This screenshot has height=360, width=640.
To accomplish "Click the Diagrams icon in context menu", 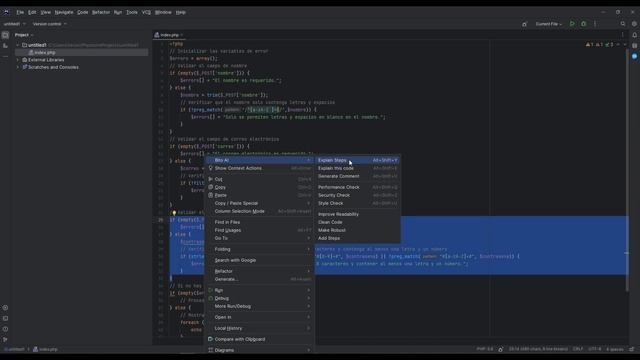I will click(x=211, y=350).
